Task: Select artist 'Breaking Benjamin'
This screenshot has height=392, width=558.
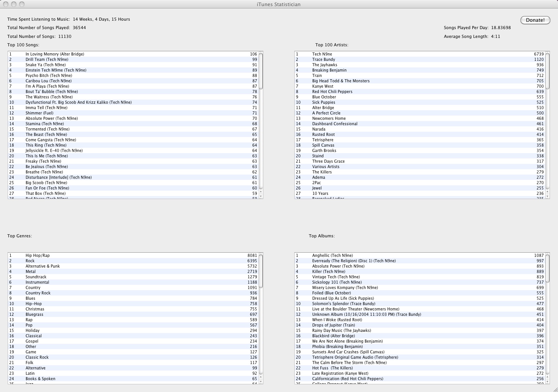Action: point(420,70)
